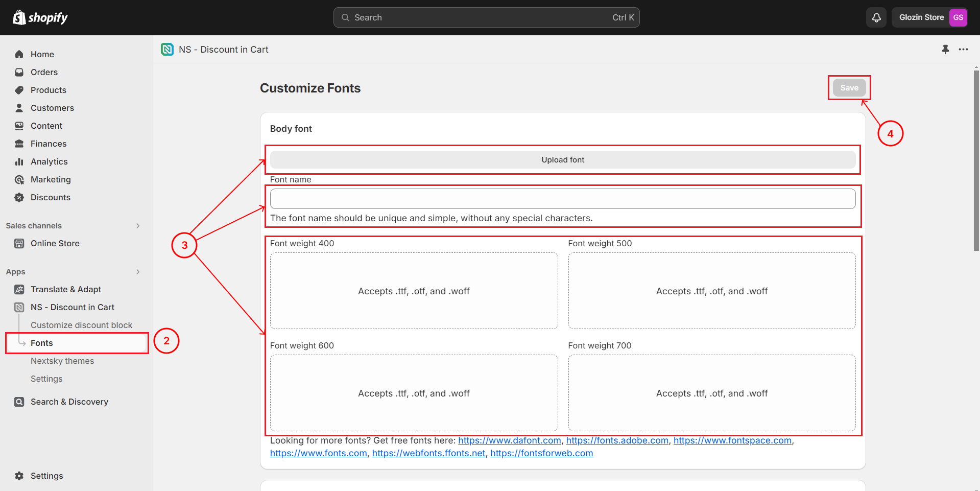Click the Shopify logo icon
This screenshot has height=491, width=980.
(19, 17)
